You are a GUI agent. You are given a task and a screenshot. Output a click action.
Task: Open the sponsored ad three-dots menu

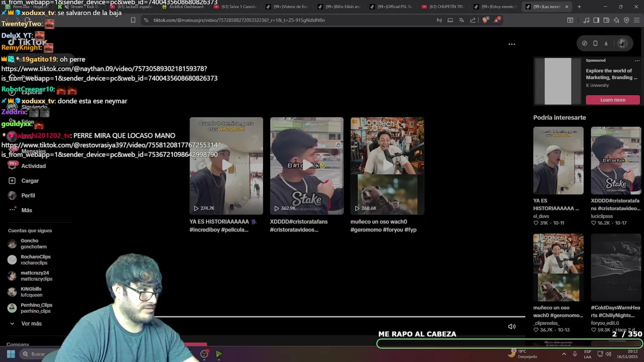coord(637,60)
